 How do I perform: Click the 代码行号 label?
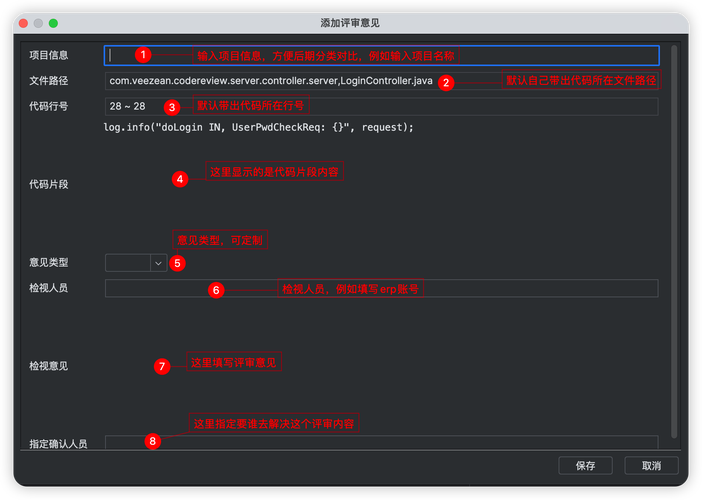[48, 107]
